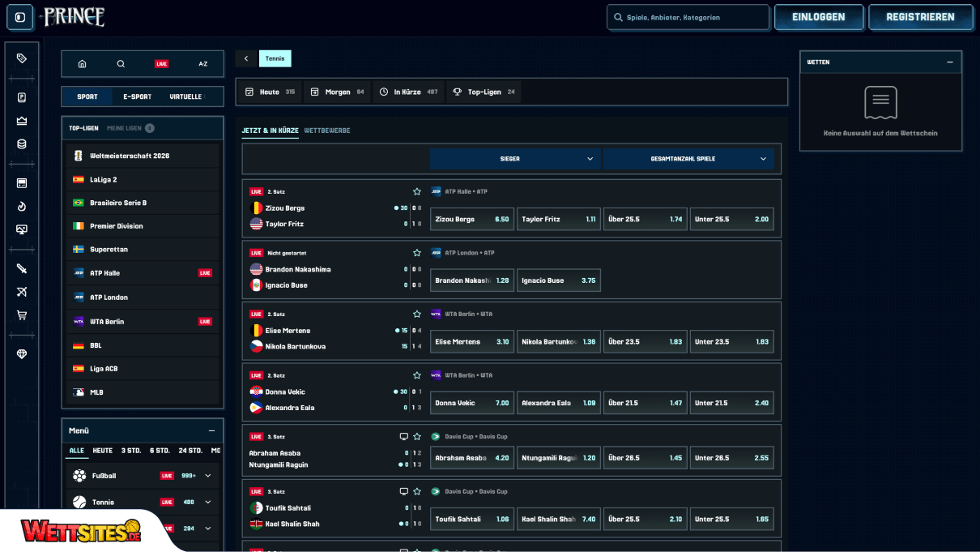Select the Alle time filter
The height and width of the screenshot is (552, 980).
[77, 451]
